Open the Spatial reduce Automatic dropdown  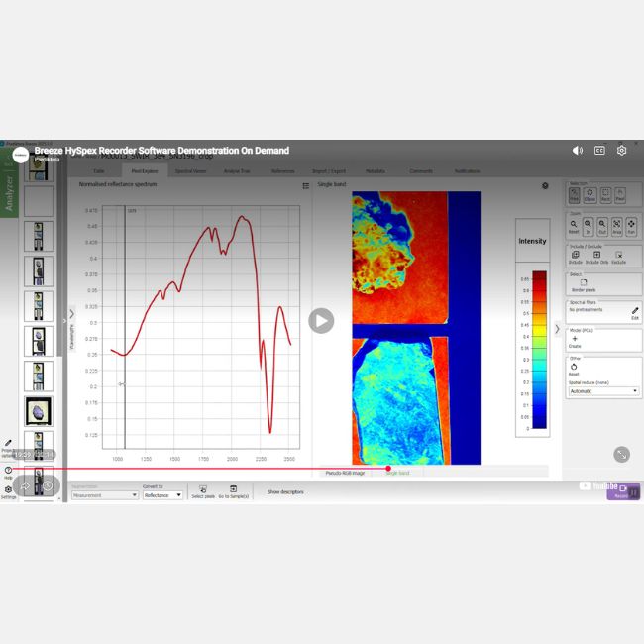[x=603, y=391]
